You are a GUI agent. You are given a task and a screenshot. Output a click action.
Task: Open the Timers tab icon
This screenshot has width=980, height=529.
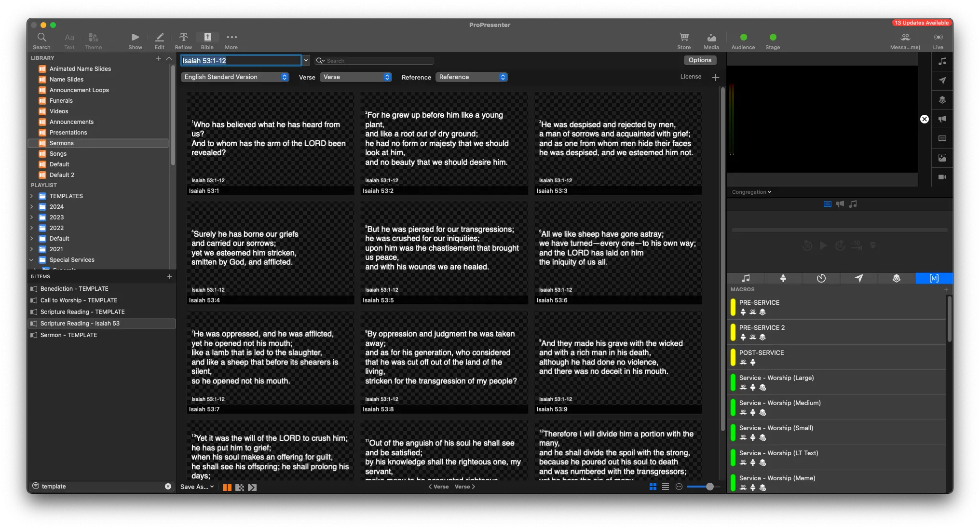pyautogui.click(x=821, y=278)
